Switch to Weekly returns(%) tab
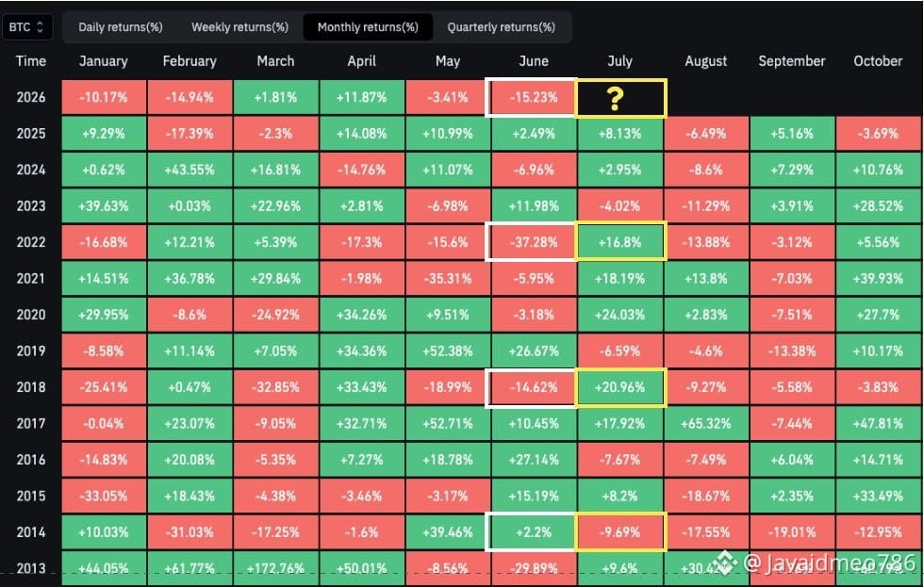 [x=239, y=27]
